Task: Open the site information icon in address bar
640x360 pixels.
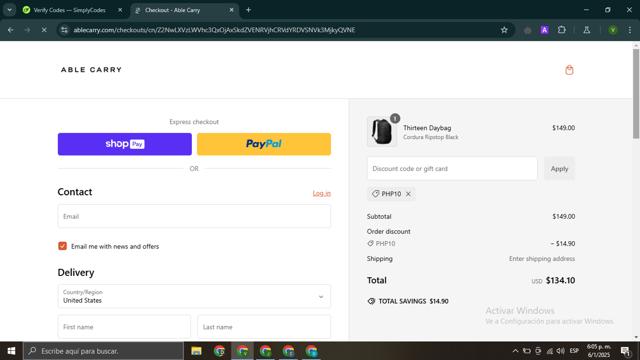Action: [64, 30]
